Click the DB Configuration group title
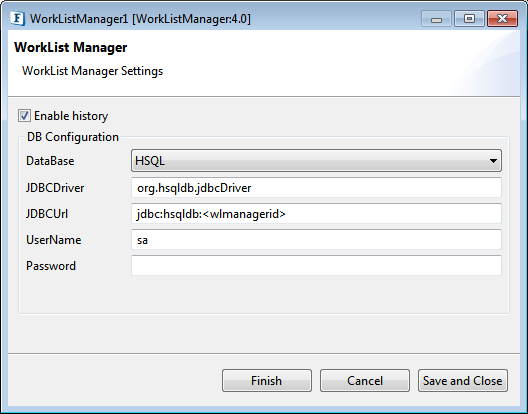The width and height of the screenshot is (528, 414). 73,137
